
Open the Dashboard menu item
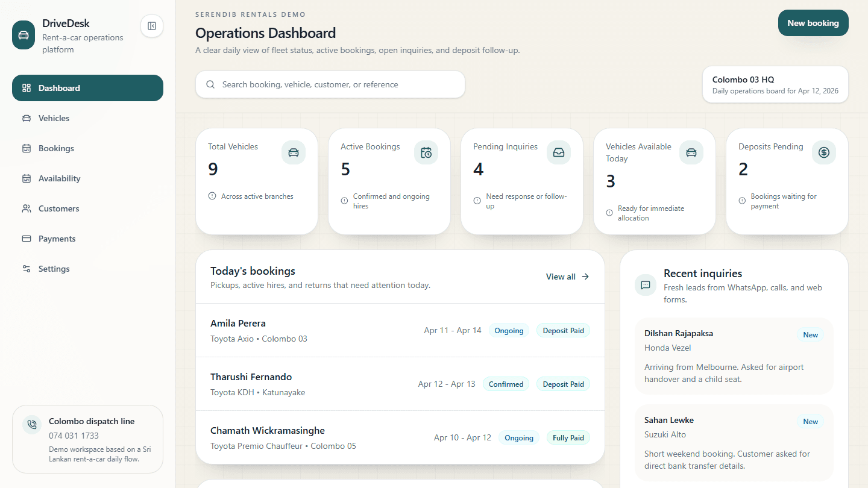pos(87,88)
